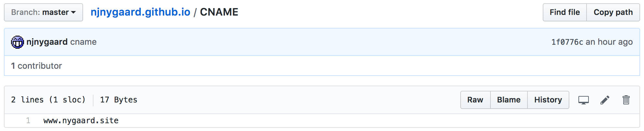The height and width of the screenshot is (131, 644).
Task: Click the "an hour ago" timestamp
Action: [x=609, y=42]
